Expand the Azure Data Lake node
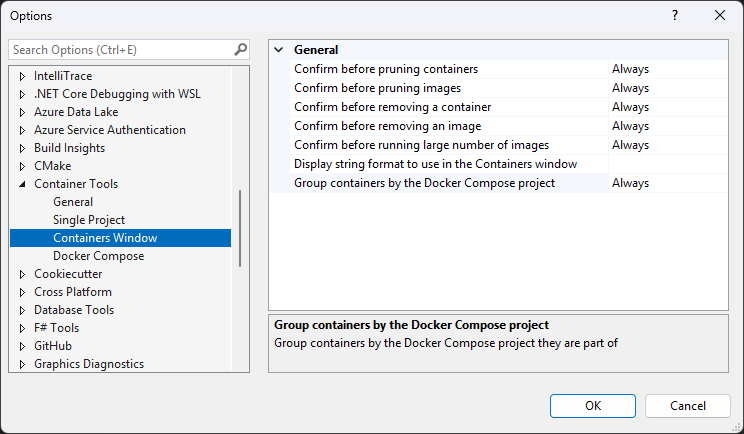 (x=22, y=112)
